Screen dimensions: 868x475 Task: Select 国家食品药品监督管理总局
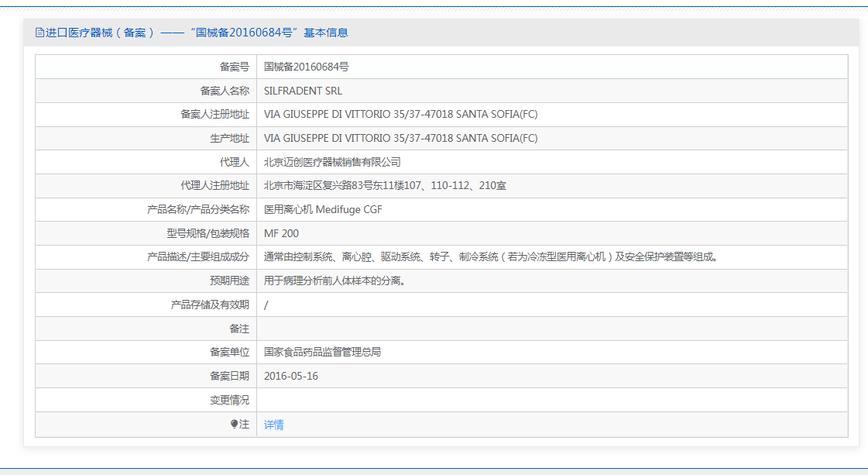click(322, 352)
